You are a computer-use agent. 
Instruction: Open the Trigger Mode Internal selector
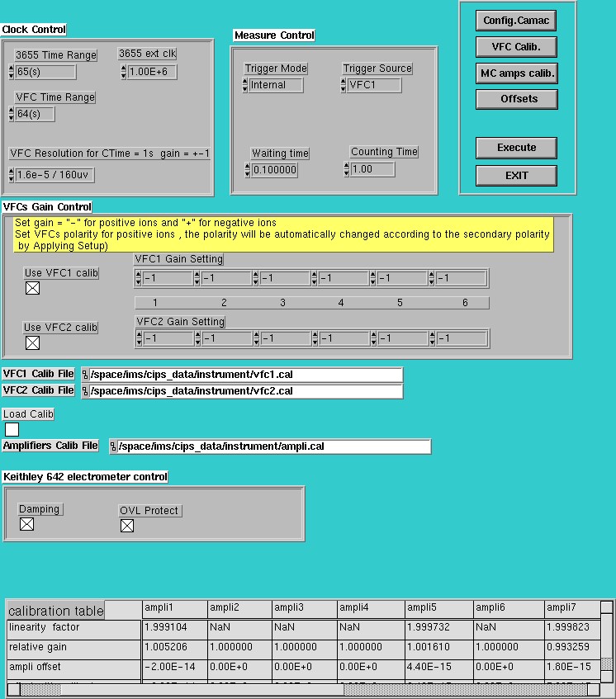pyautogui.click(x=276, y=85)
